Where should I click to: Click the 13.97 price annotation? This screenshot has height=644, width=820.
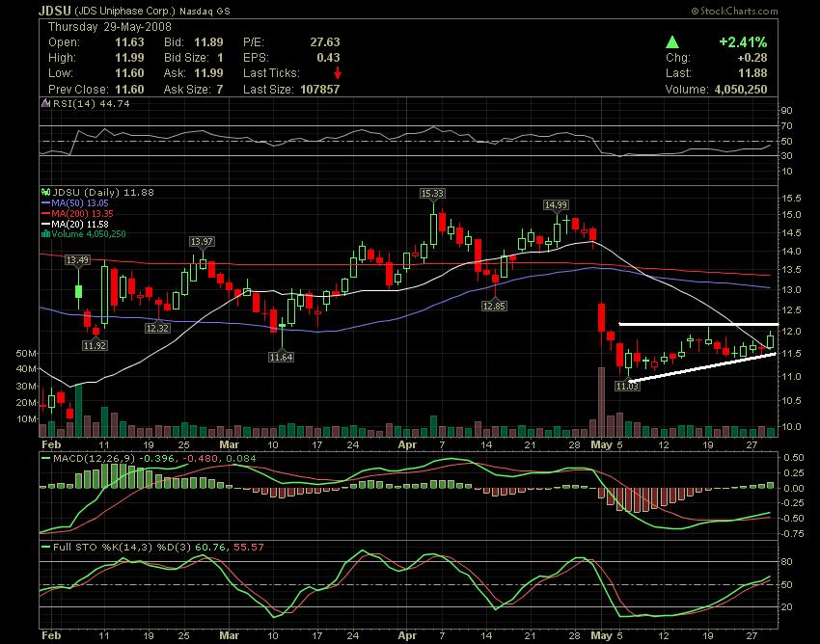click(x=202, y=241)
